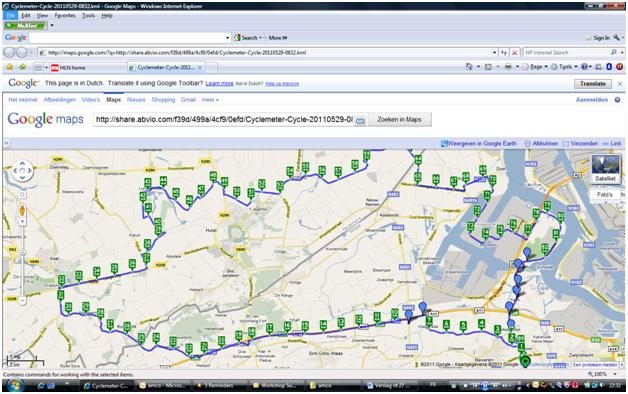Expand the tab list dropdown arrow
Image resolution: width=628 pixels, height=394 pixels.
coord(46,67)
